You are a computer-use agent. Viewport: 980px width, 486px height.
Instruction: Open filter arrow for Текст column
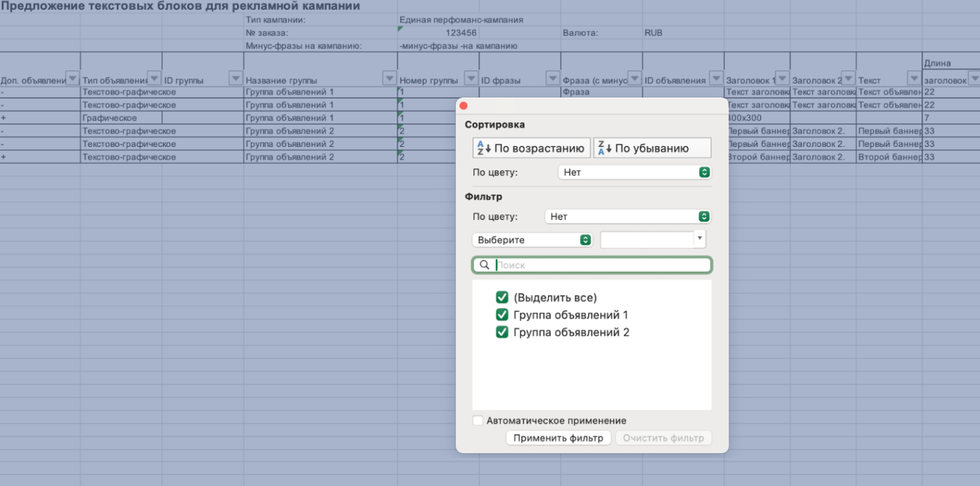[x=914, y=78]
